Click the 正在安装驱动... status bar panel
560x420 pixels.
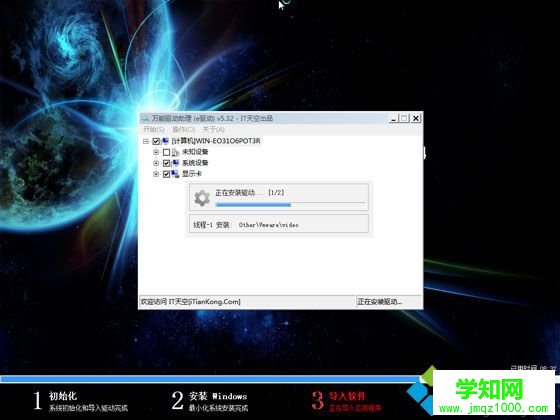[x=389, y=302]
